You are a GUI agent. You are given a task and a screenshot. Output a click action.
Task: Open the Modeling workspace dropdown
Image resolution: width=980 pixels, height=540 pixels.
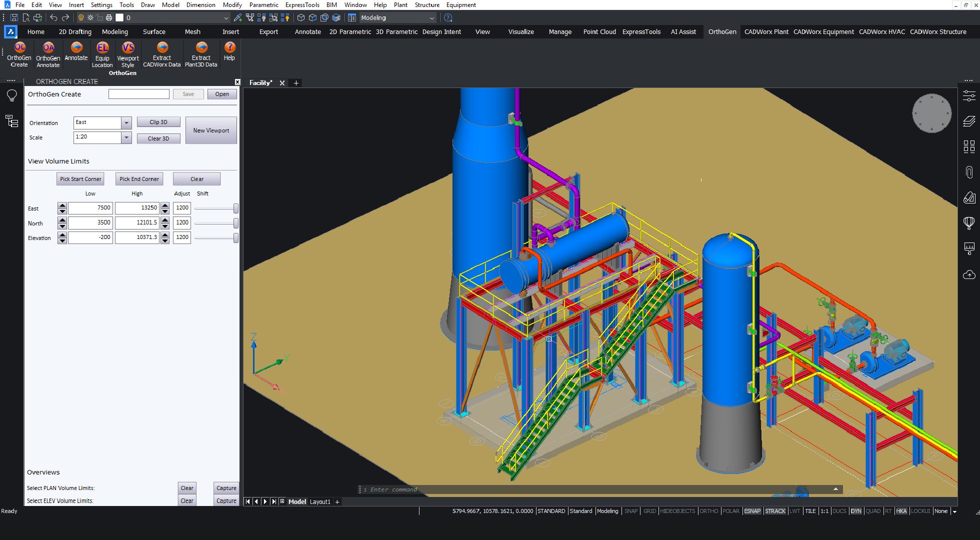[x=432, y=18]
